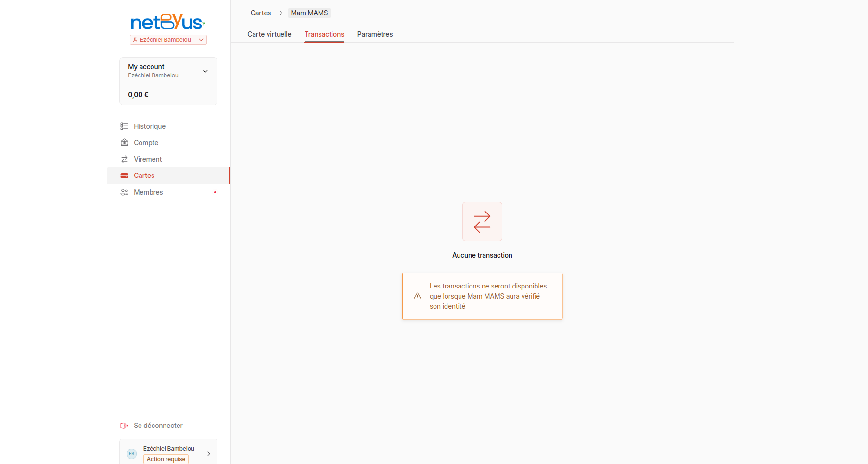This screenshot has height=464, width=868.
Task: Click the Historique list icon
Action: pos(124,126)
